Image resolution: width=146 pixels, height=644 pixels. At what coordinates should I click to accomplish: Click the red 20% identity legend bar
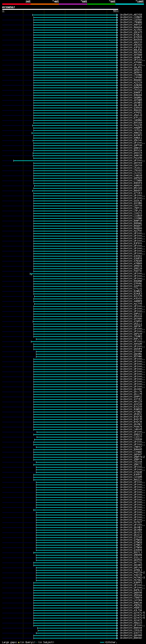(16, 4)
